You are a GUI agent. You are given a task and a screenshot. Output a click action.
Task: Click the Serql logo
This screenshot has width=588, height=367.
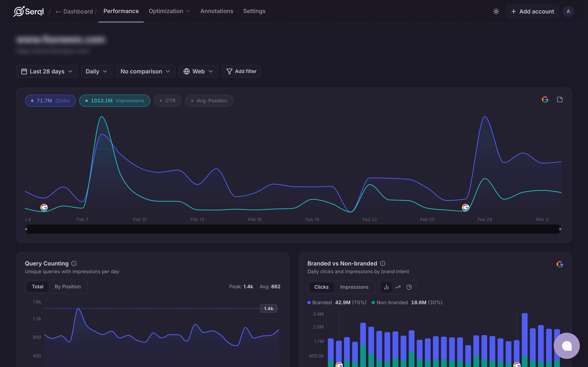tap(28, 11)
